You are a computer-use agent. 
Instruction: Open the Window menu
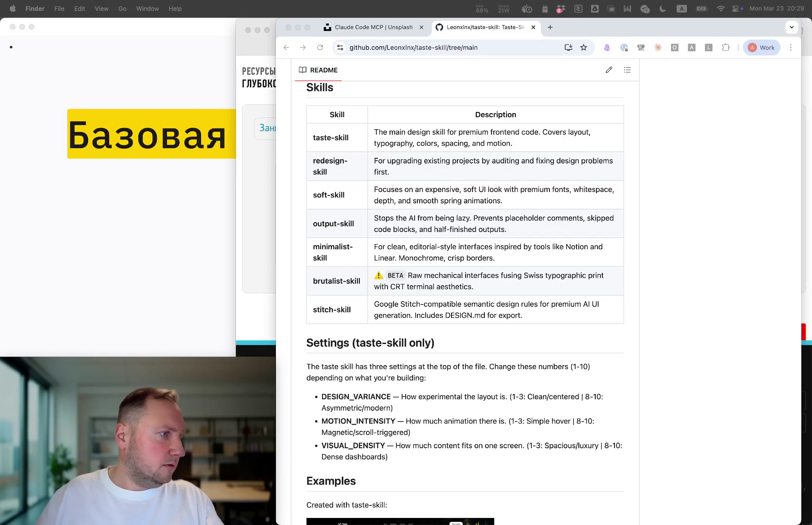[x=147, y=9]
